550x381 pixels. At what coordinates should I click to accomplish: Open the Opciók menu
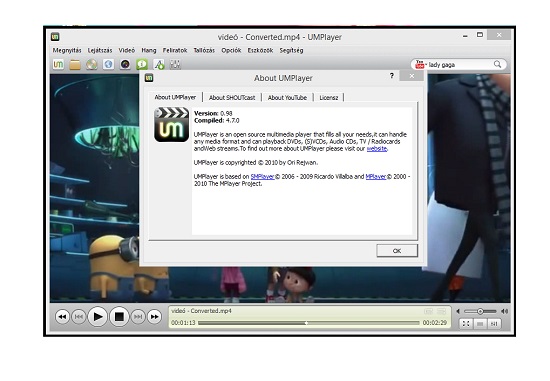point(231,50)
